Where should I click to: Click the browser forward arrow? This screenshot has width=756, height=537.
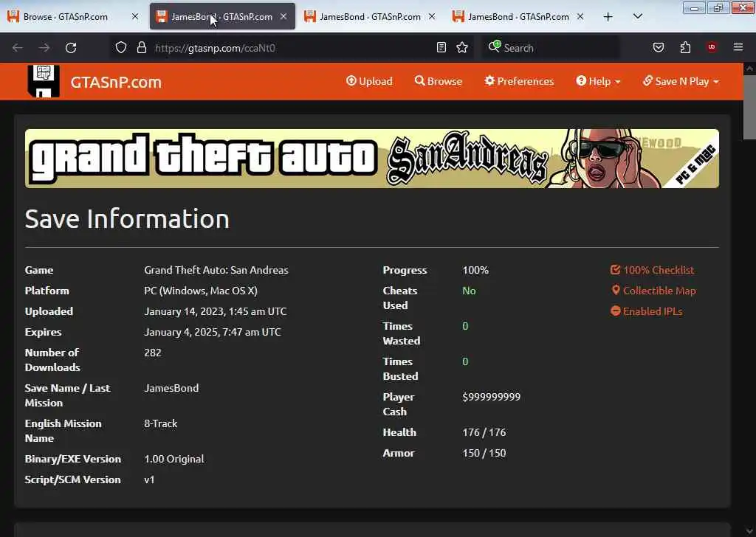(x=44, y=48)
